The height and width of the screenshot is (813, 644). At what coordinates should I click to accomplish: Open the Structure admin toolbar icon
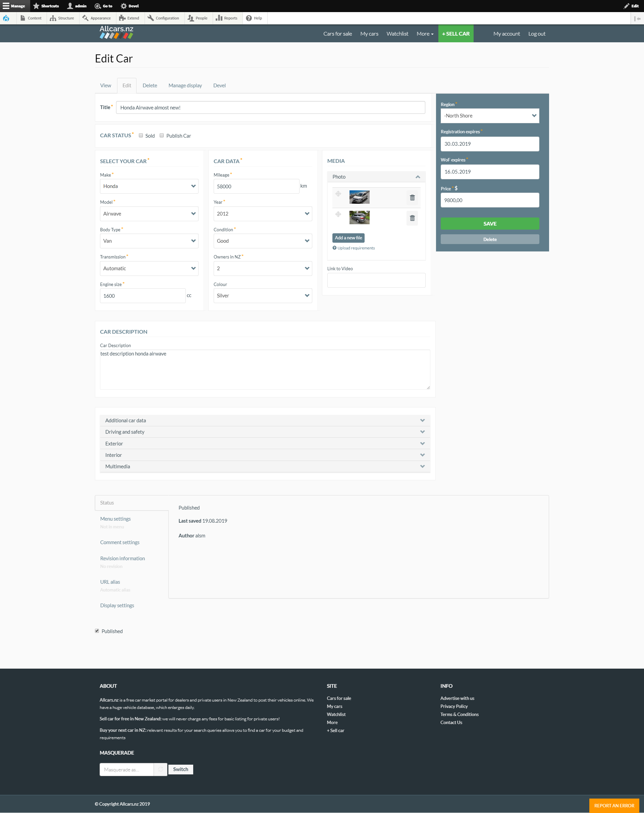[x=53, y=18]
